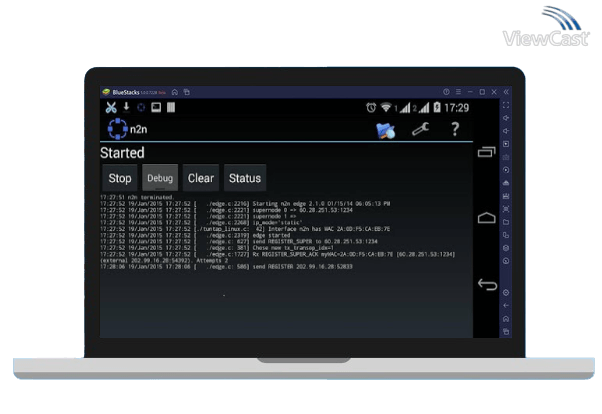Open BlueStacks settings gear in sidebar
Image resolution: width=602 pixels, height=414 pixels.
[x=506, y=292]
